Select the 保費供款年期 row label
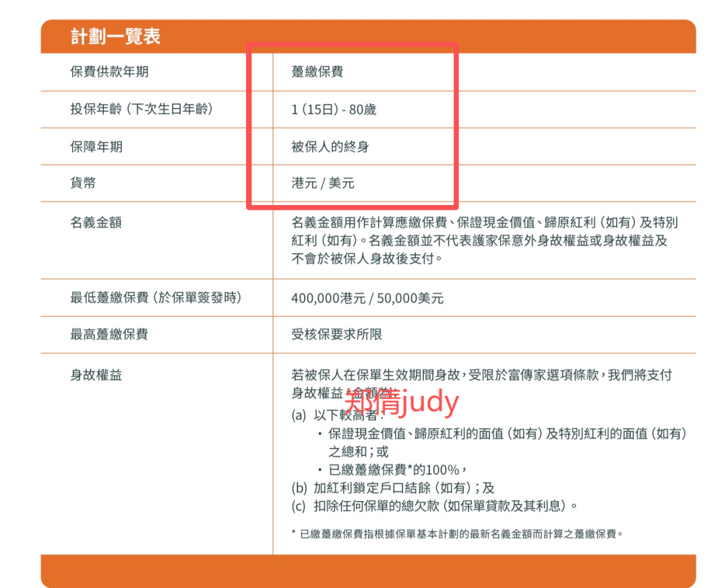Screen dimensions: 728x588 click(x=109, y=72)
